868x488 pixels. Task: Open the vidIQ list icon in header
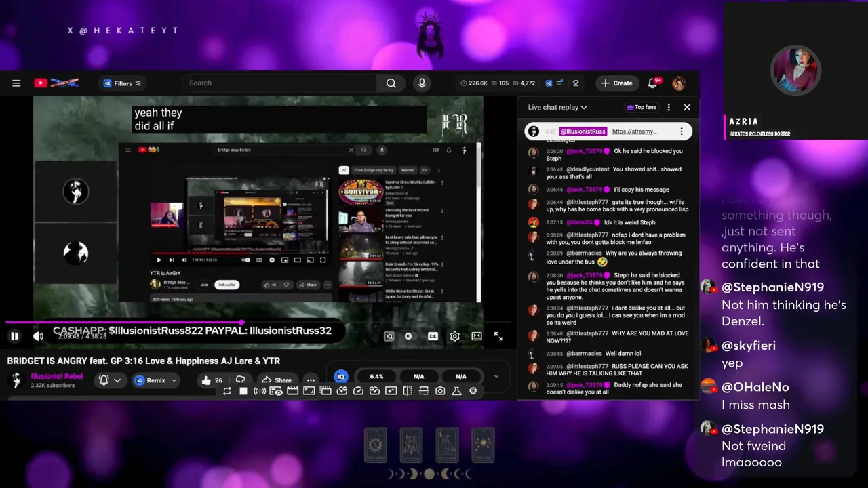(x=559, y=83)
